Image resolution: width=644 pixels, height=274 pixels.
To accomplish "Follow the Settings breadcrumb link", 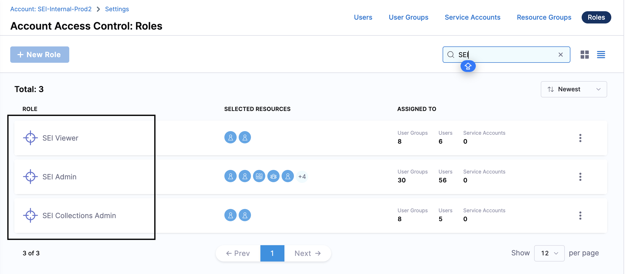I will (x=117, y=9).
